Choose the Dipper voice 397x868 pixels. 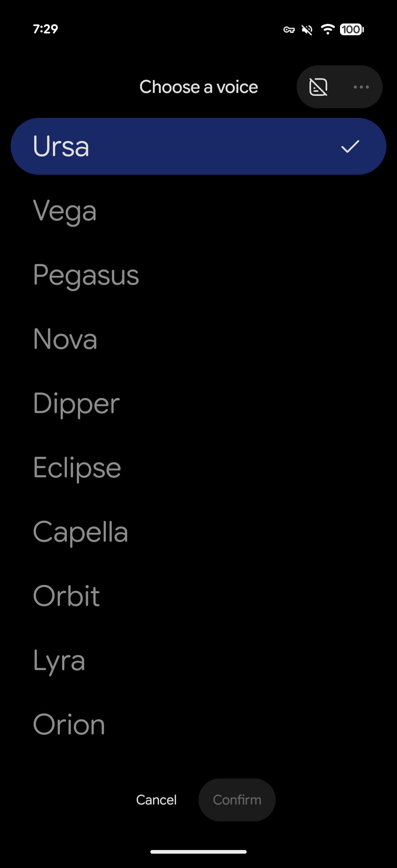198,404
